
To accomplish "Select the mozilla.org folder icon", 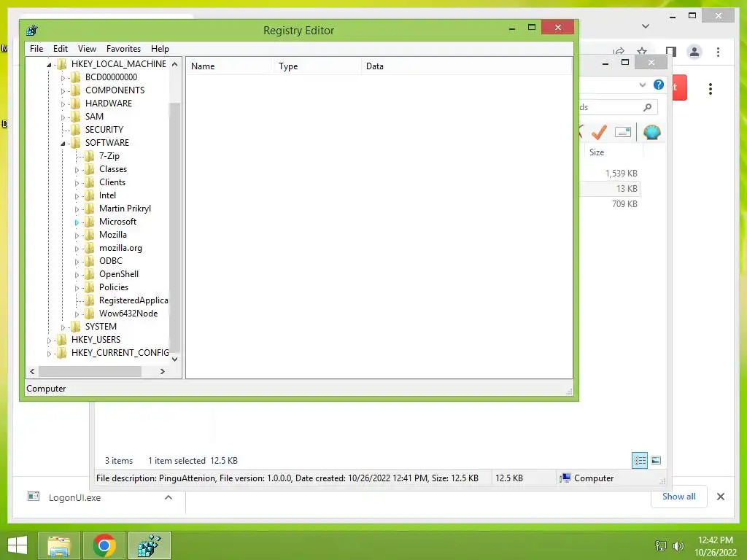I will (90, 248).
